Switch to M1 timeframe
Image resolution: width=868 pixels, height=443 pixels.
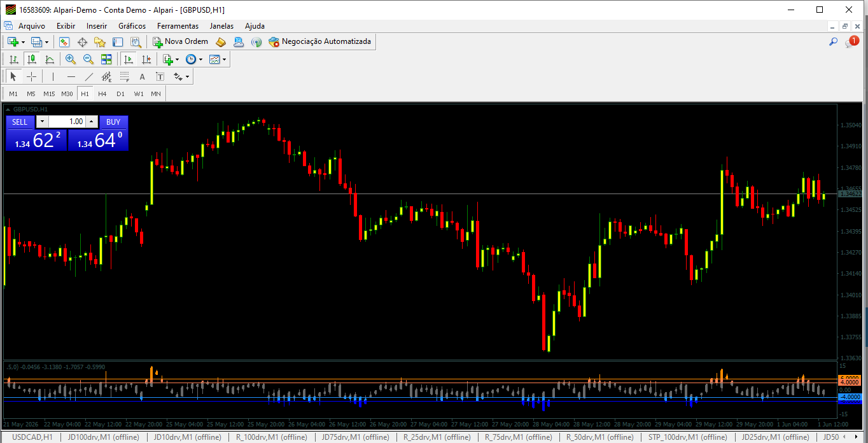(13, 94)
